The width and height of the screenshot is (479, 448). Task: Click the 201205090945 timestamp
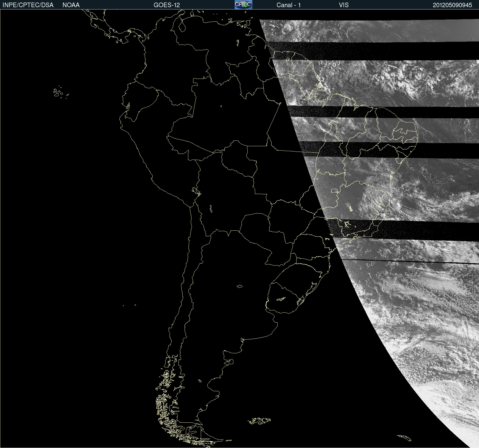452,5
